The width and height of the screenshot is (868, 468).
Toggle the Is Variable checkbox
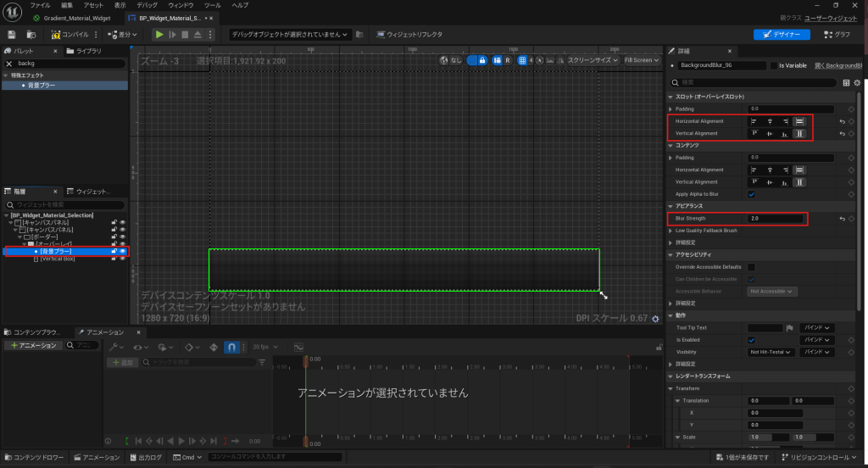[771, 65]
